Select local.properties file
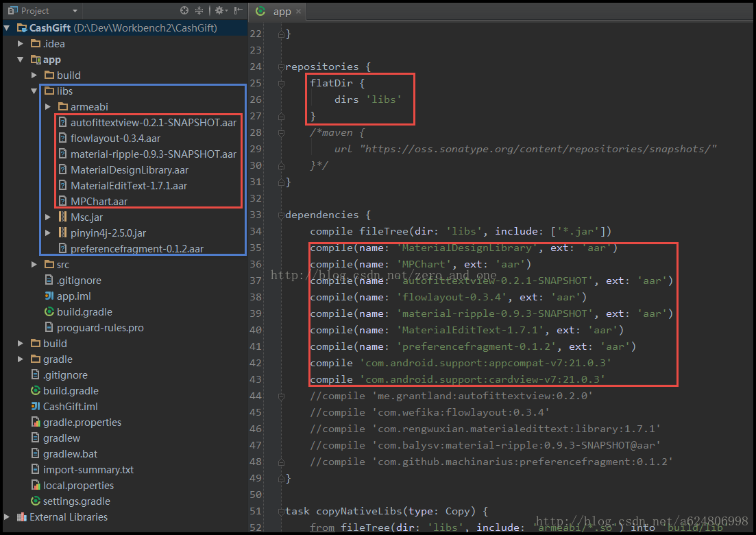The image size is (756, 535). click(79, 486)
